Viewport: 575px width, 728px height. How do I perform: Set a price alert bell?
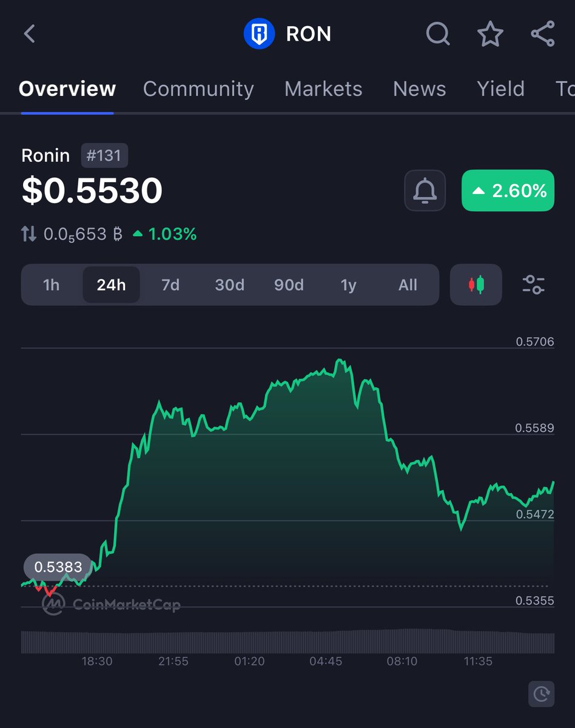pyautogui.click(x=425, y=190)
